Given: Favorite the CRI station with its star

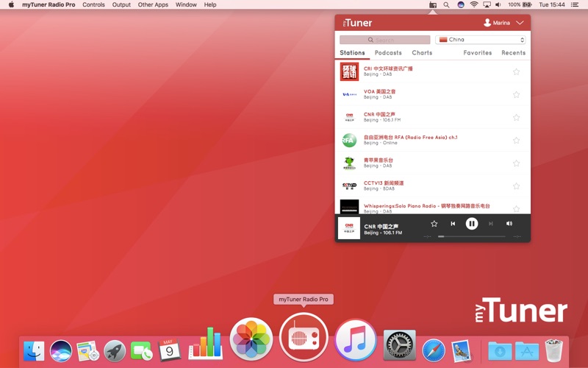Looking at the screenshot, I should 517,71.
